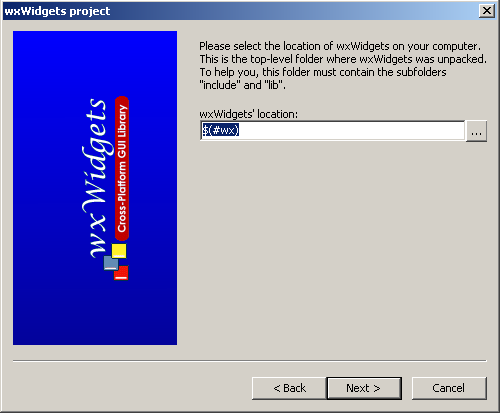Image resolution: width=500 pixels, height=413 pixels.
Task: Click the blue-gray square in the wxWidgets logo
Action: click(x=111, y=263)
